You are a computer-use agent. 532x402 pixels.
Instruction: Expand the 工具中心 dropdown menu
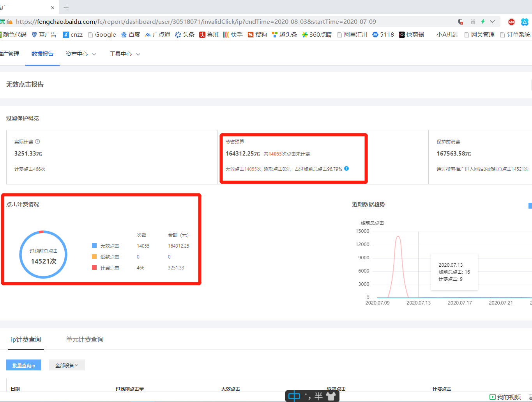[125, 54]
